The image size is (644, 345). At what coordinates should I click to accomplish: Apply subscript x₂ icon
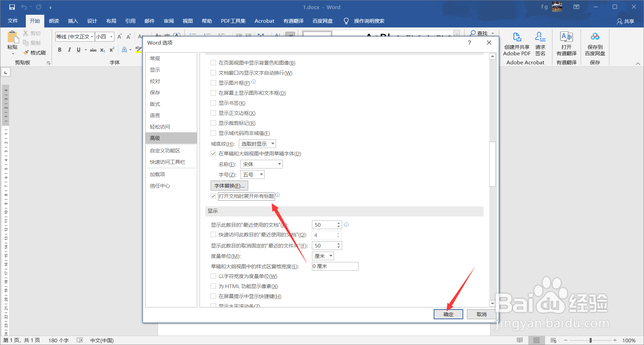tap(103, 50)
